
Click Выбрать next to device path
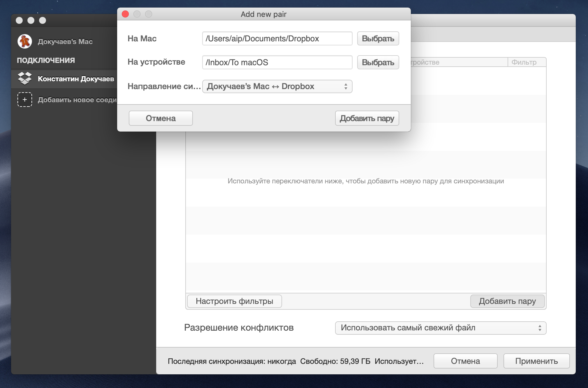378,62
